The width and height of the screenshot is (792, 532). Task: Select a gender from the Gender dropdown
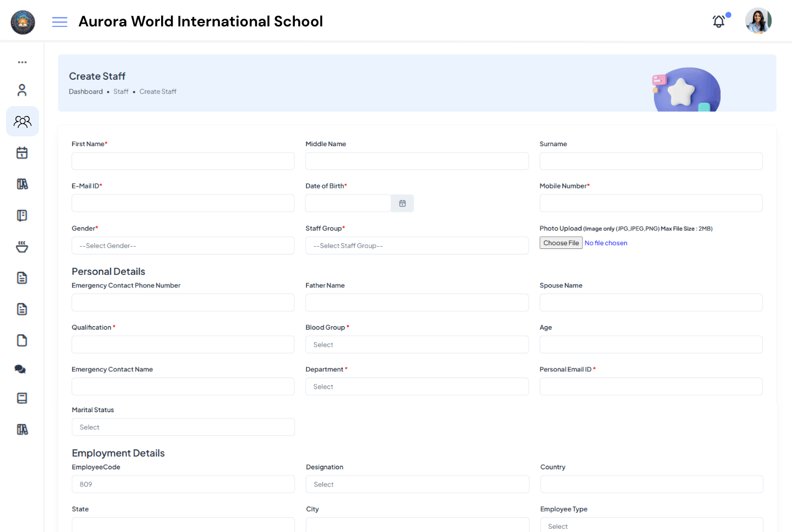pos(183,246)
